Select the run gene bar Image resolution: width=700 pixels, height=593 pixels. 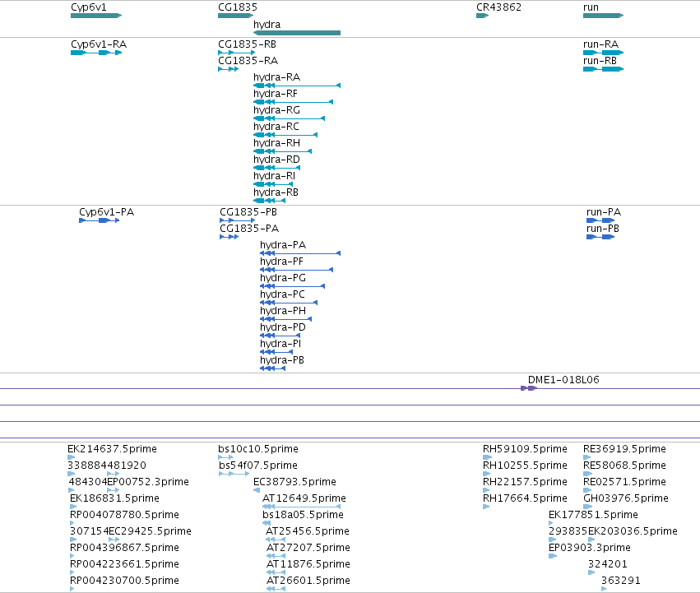click(x=603, y=16)
